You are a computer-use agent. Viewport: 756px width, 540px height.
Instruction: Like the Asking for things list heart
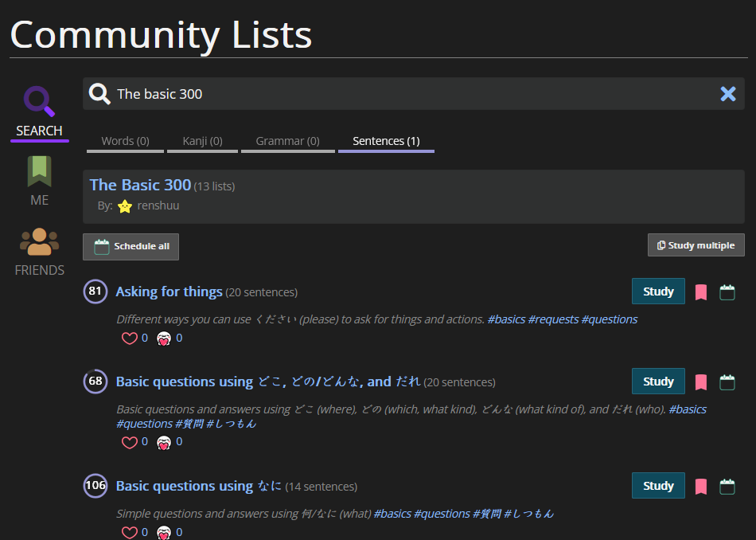tap(129, 338)
